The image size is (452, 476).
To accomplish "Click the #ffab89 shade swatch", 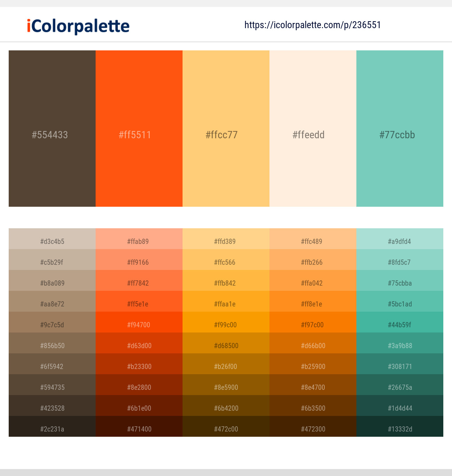I will pos(139,241).
